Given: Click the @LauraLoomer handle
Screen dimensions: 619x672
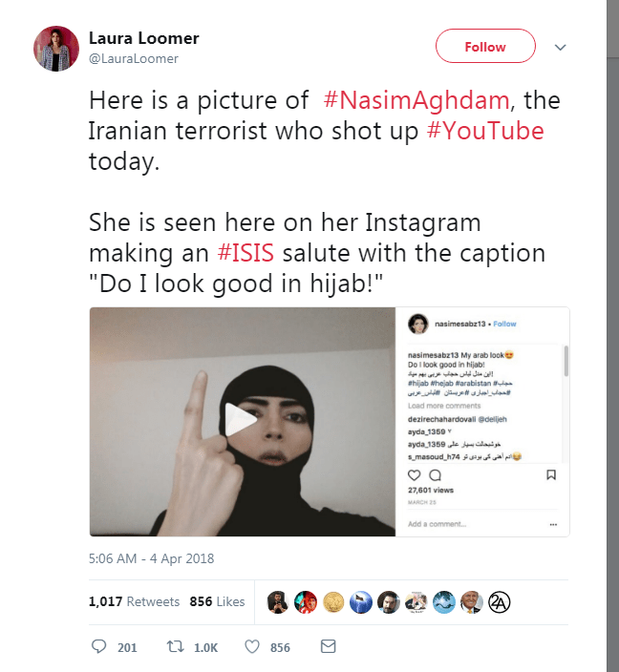Looking at the screenshot, I should point(134,59).
